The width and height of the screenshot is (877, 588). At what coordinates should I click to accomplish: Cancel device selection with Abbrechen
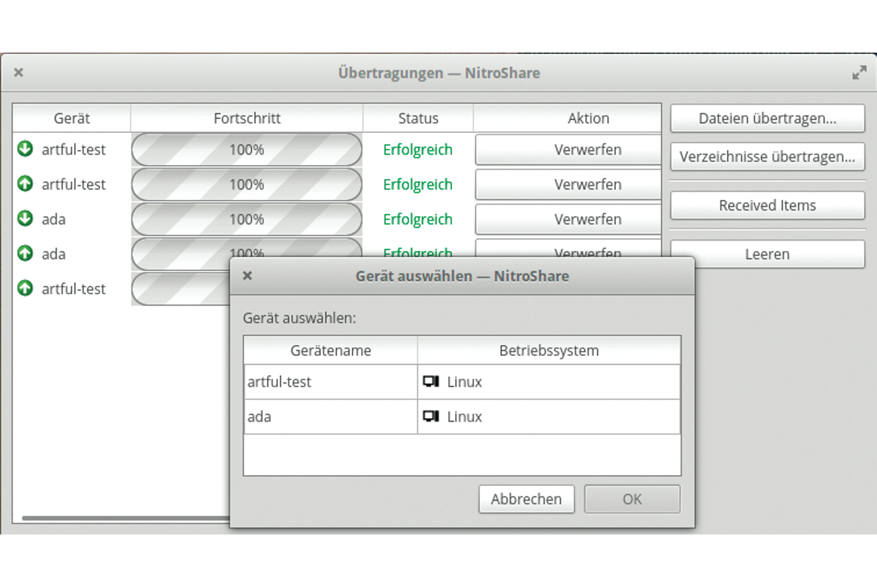pos(526,499)
